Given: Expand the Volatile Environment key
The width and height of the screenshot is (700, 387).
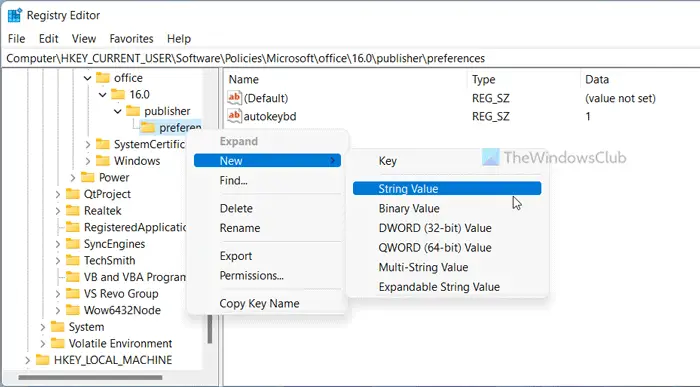Looking at the screenshot, I should pyautogui.click(x=43, y=343).
